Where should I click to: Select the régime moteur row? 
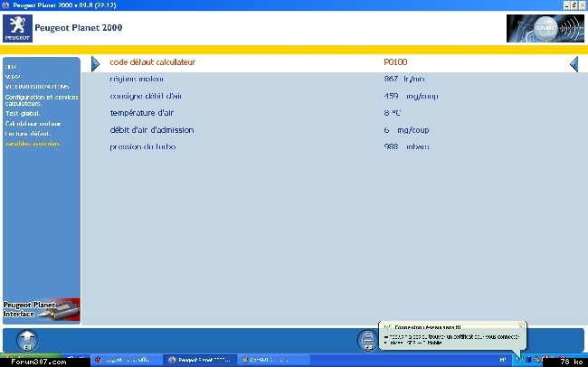click(335, 80)
